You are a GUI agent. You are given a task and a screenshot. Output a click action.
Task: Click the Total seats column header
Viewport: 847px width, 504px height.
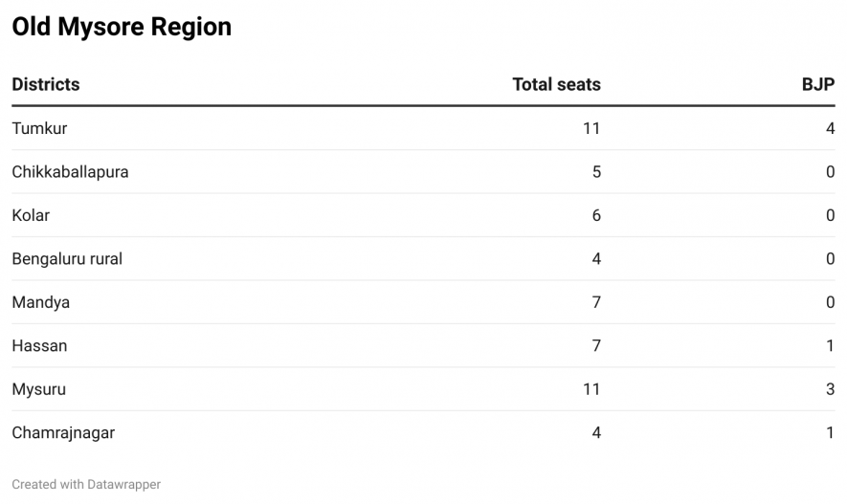pyautogui.click(x=556, y=84)
